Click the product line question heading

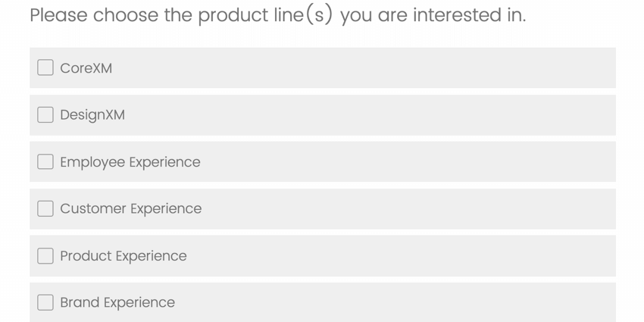tap(277, 15)
